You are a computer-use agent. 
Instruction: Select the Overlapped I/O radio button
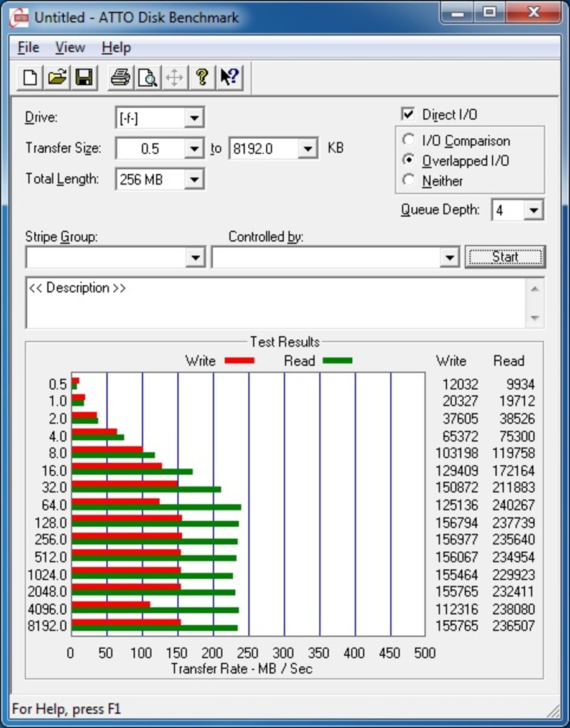point(409,160)
